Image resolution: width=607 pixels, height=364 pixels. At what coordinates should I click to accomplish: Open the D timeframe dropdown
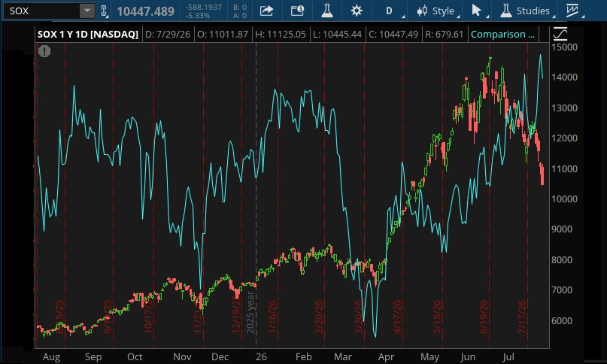click(390, 11)
